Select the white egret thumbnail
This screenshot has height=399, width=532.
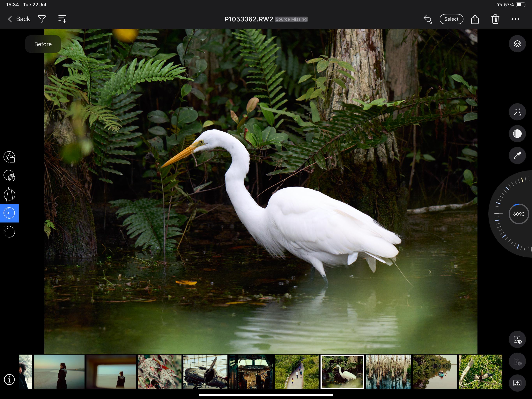click(x=342, y=372)
